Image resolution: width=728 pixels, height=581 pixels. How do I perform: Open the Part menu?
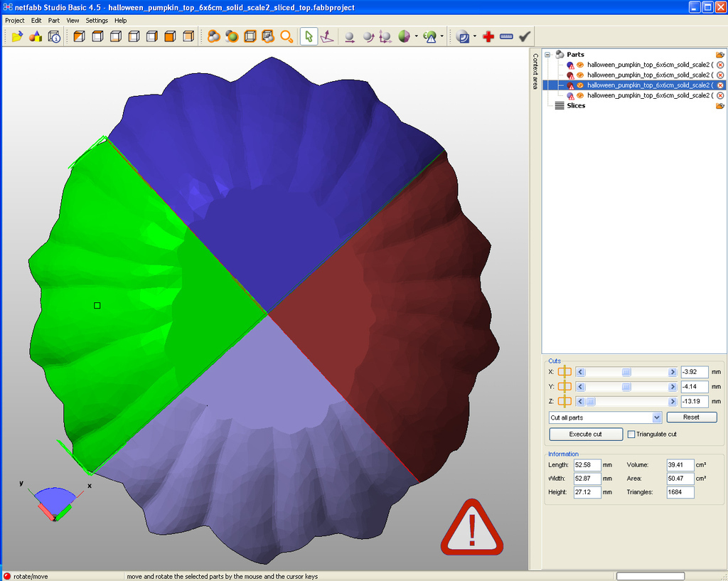(54, 21)
